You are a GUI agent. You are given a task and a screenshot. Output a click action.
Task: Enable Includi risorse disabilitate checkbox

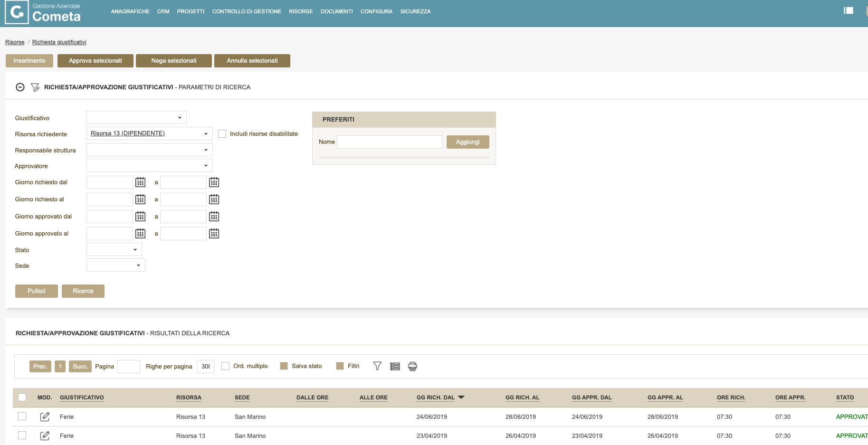[x=222, y=134]
